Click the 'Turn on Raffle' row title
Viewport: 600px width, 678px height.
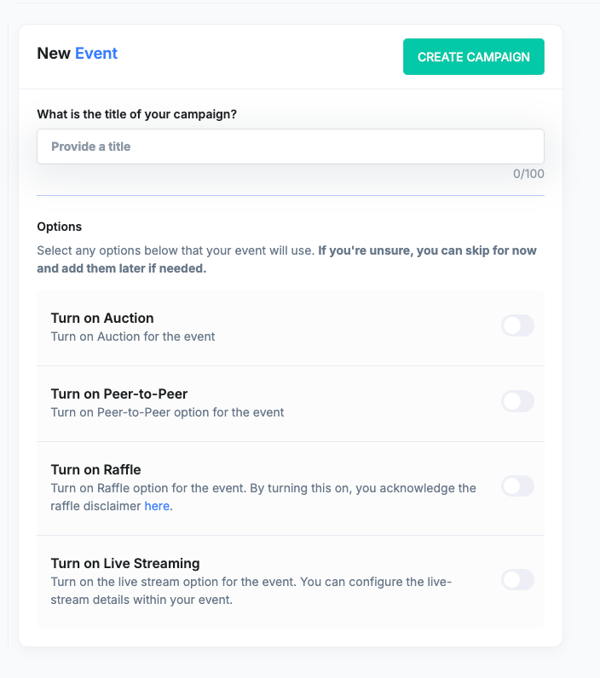(x=95, y=469)
